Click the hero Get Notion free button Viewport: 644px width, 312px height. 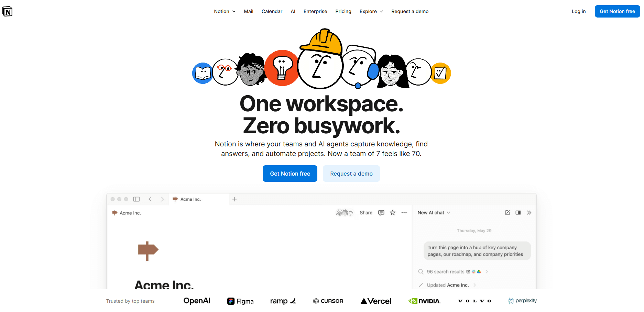point(290,174)
